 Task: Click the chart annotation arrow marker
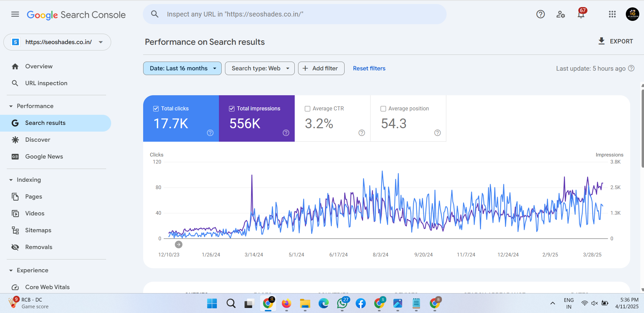tap(179, 244)
